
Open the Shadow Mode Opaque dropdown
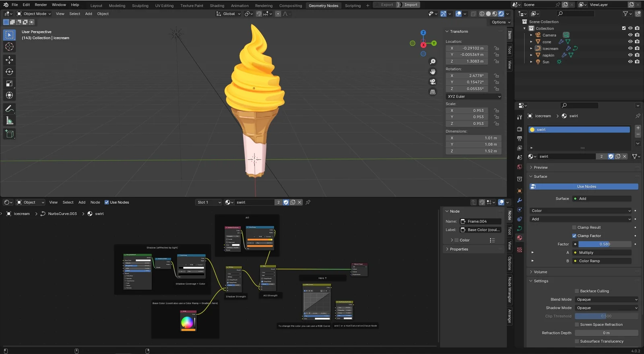[607, 308]
